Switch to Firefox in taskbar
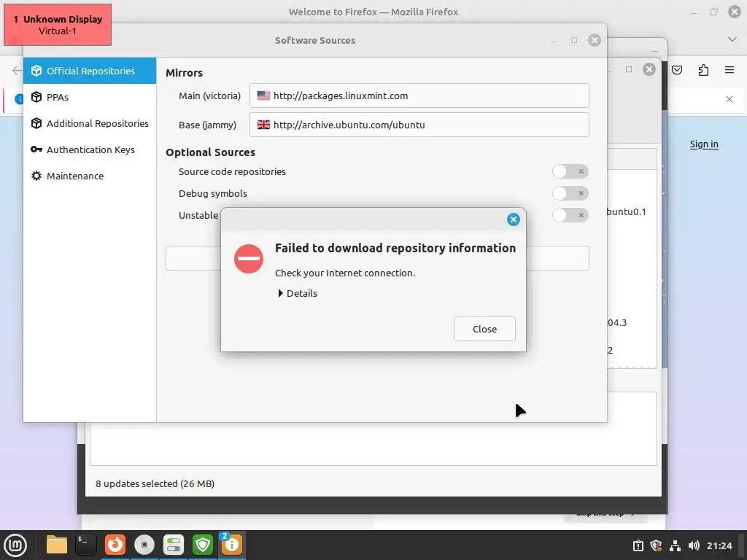This screenshot has height=560, width=747. 115,545
